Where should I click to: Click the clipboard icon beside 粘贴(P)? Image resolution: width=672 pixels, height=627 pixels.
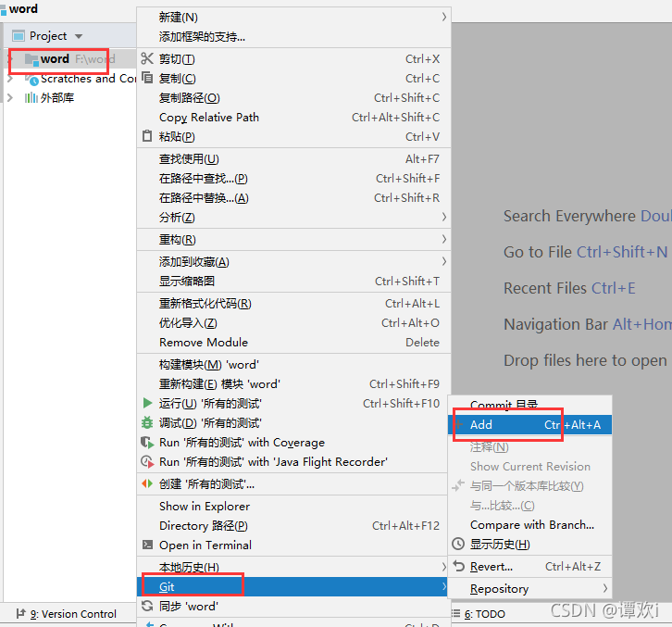(x=147, y=136)
